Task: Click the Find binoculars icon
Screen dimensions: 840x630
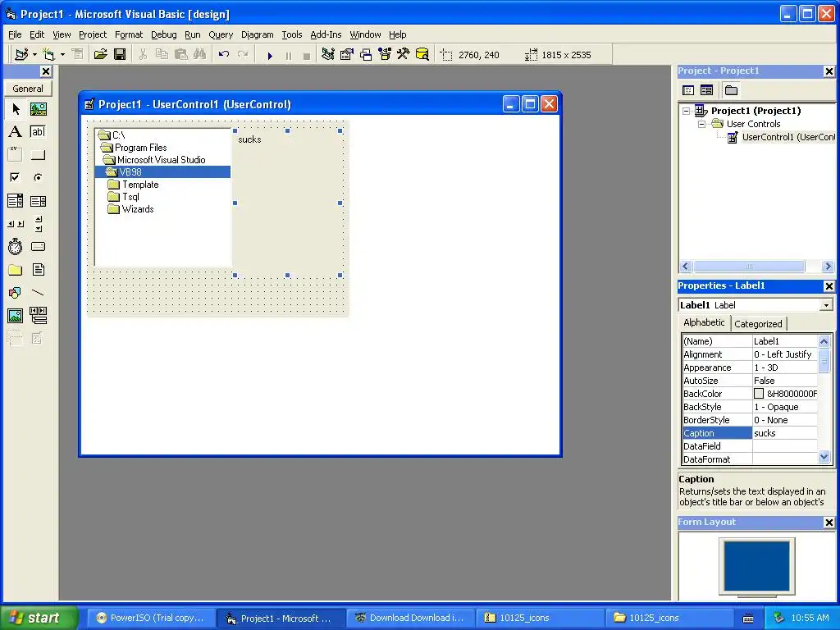Action: tap(200, 55)
